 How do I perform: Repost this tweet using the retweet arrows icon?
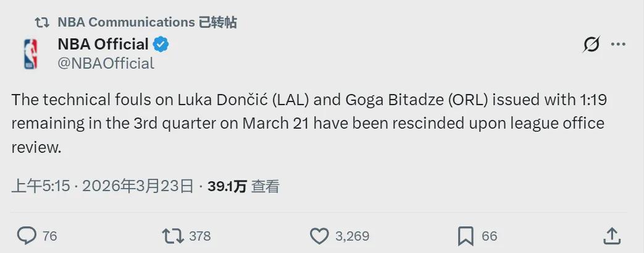point(172,236)
